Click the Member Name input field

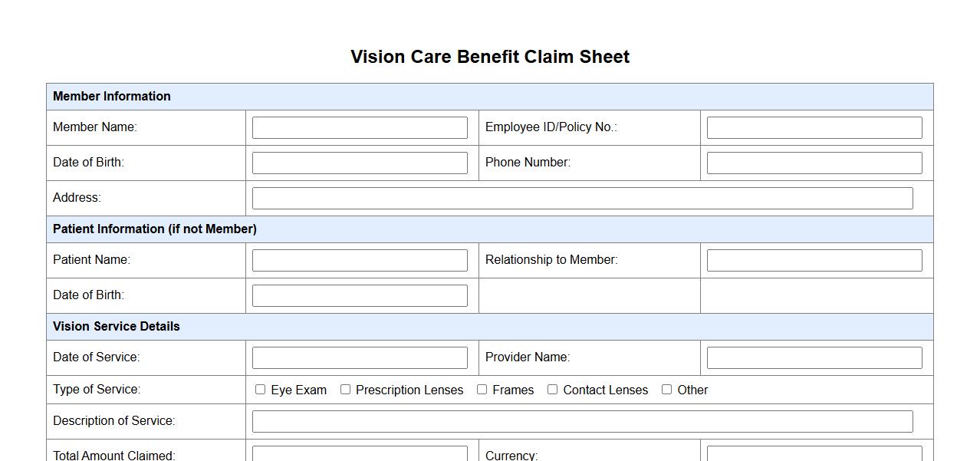[x=360, y=127]
